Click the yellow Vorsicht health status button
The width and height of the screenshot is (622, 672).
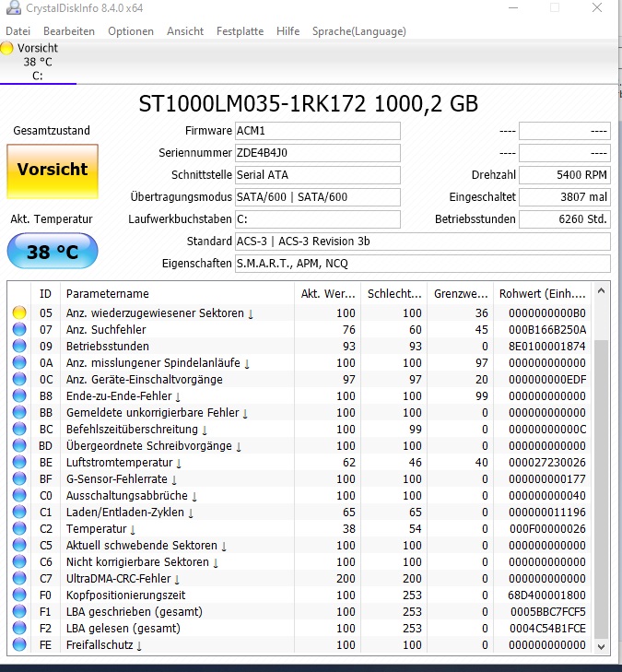53,171
